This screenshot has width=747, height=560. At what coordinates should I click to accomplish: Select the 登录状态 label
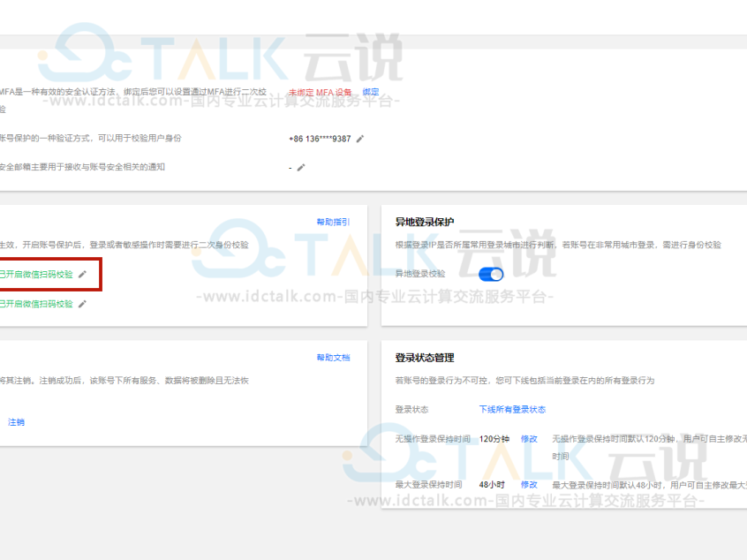[411, 409]
